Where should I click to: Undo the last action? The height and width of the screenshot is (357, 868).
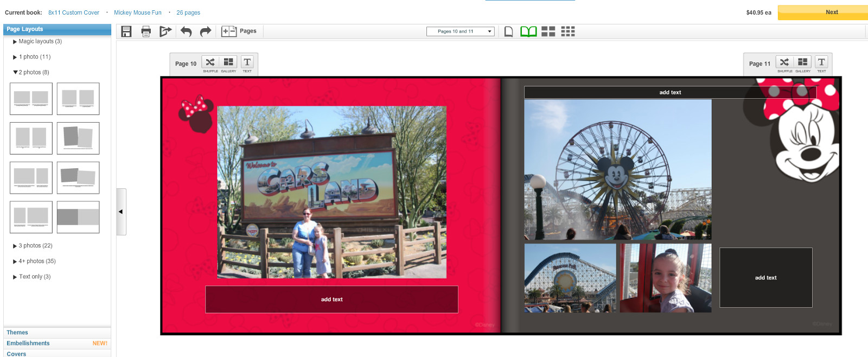pyautogui.click(x=186, y=31)
